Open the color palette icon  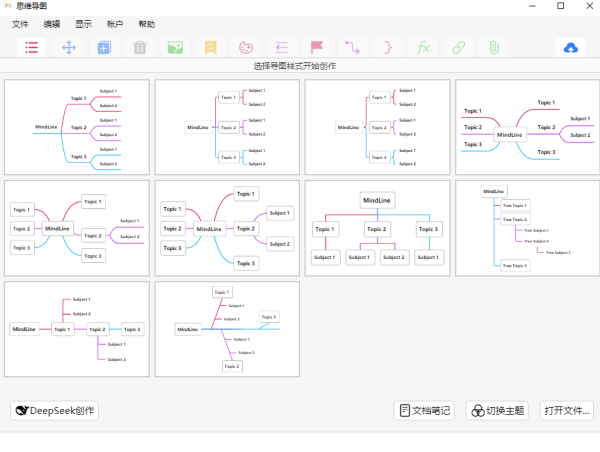coord(246,47)
